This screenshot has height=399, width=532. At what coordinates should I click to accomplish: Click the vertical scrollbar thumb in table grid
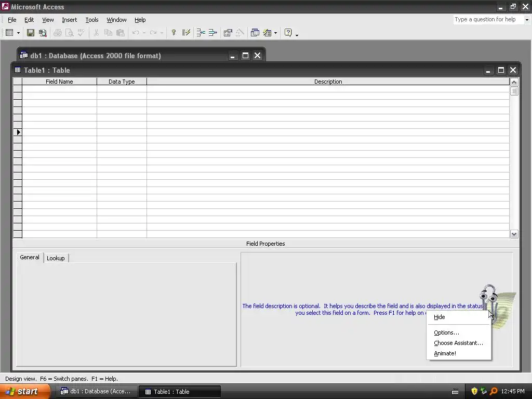coord(514,91)
